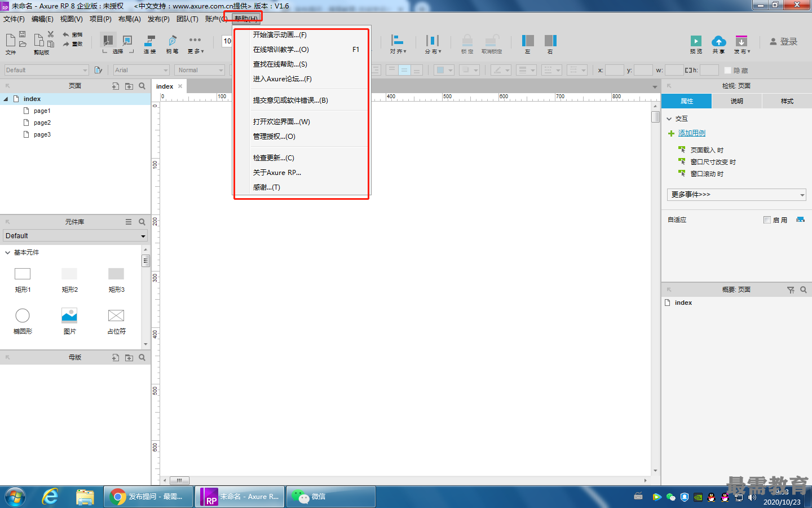
Task: Open the distribute dropdown (分布)
Action: click(433, 43)
